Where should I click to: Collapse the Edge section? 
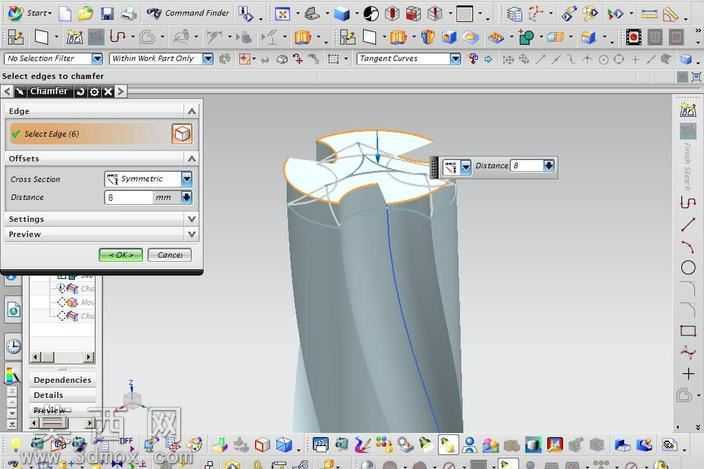(192, 111)
